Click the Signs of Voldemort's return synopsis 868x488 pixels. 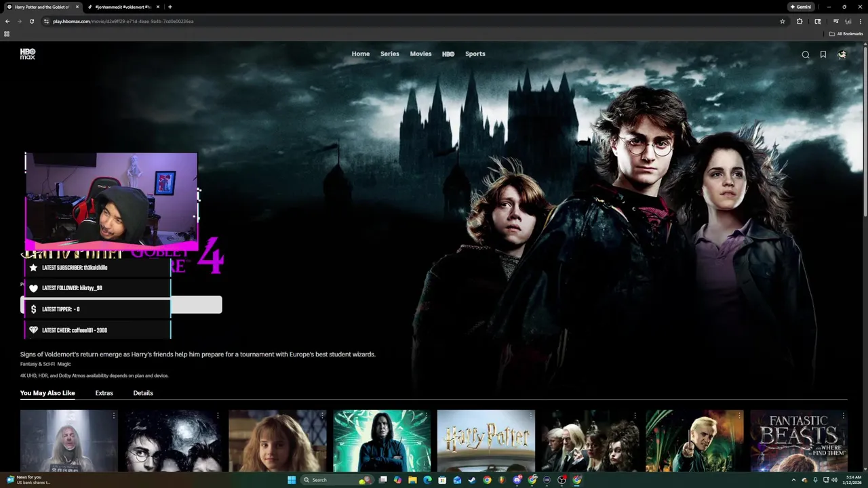pos(197,354)
